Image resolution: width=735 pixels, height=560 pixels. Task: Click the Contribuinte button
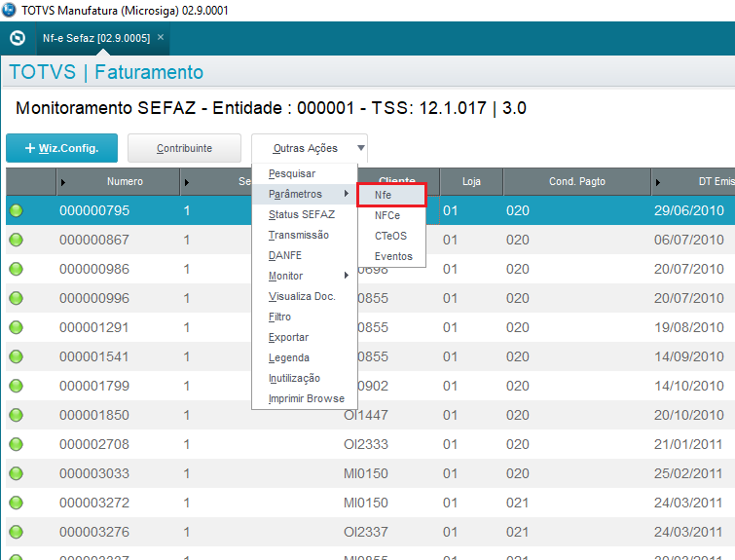[184, 148]
